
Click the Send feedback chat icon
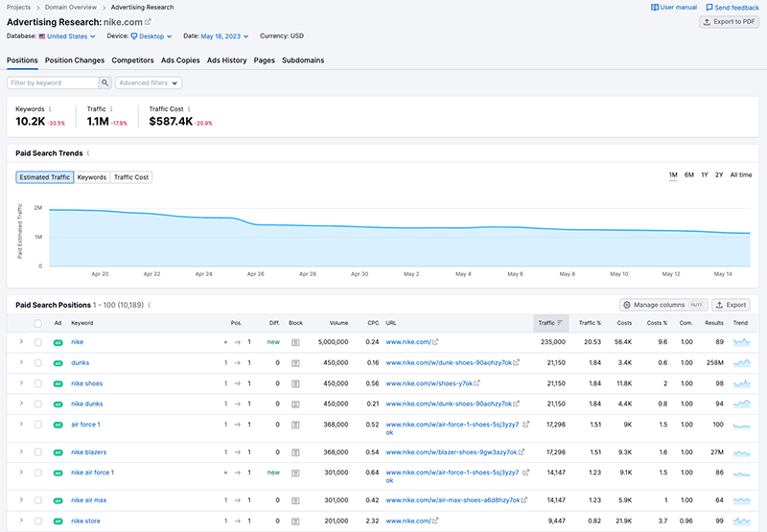[709, 8]
